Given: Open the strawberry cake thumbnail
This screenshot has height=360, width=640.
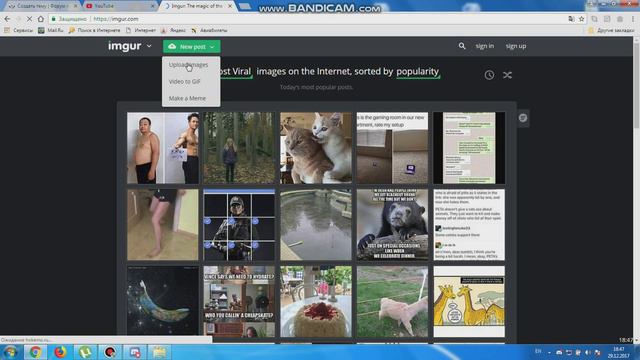Looking at the screenshot, I should pyautogui.click(x=316, y=301).
